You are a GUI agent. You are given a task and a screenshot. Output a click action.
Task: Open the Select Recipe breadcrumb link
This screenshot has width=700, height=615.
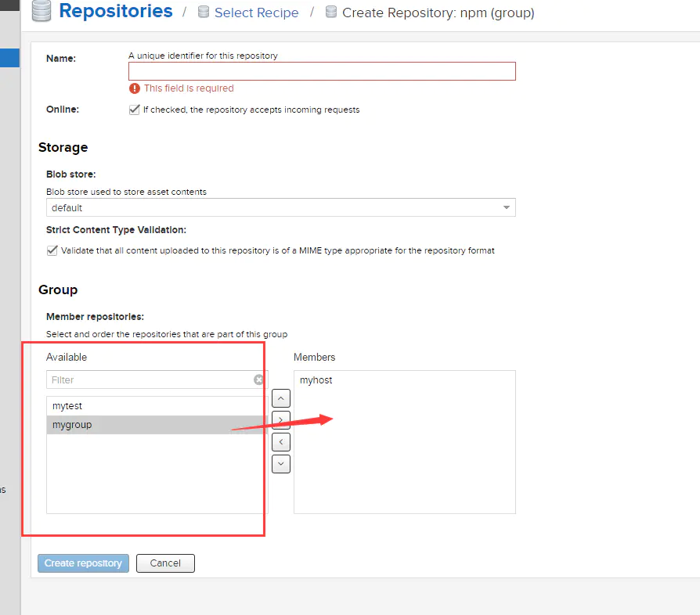tap(256, 13)
